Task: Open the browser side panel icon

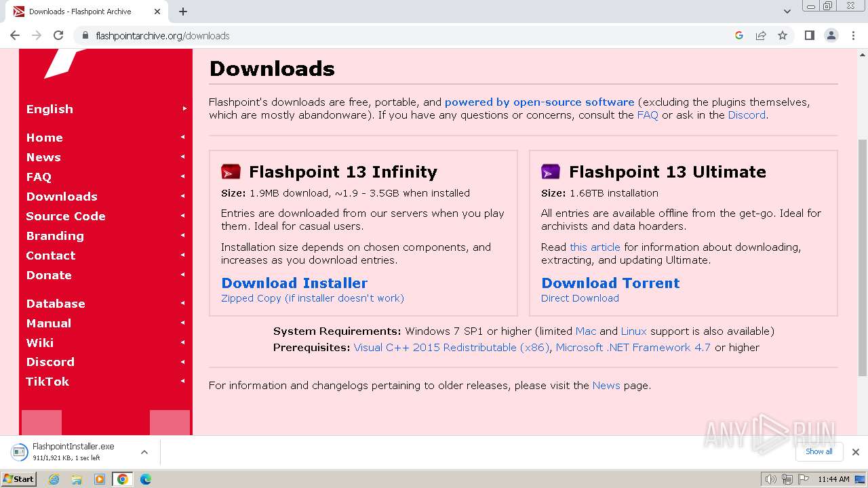Action: pyautogui.click(x=810, y=35)
